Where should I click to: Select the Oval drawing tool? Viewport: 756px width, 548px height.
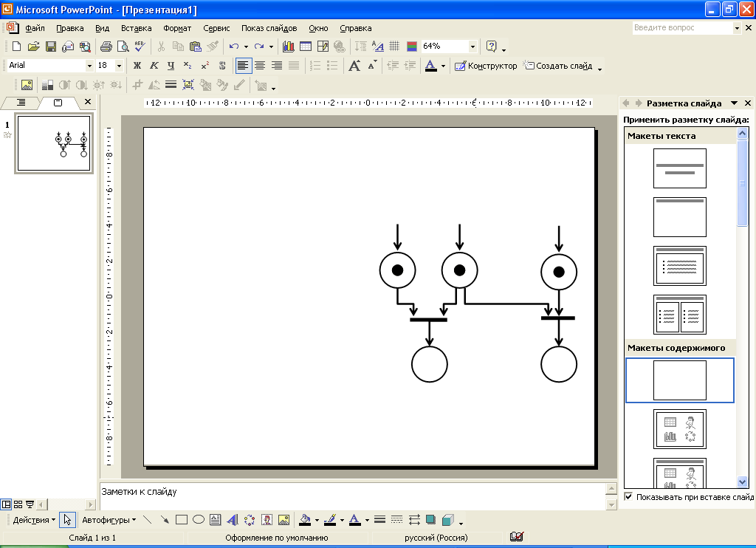pos(198,519)
